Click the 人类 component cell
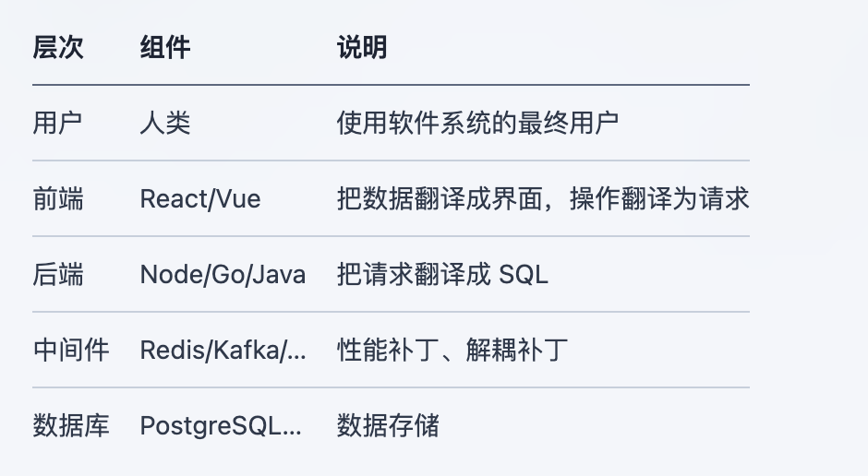 (x=165, y=123)
